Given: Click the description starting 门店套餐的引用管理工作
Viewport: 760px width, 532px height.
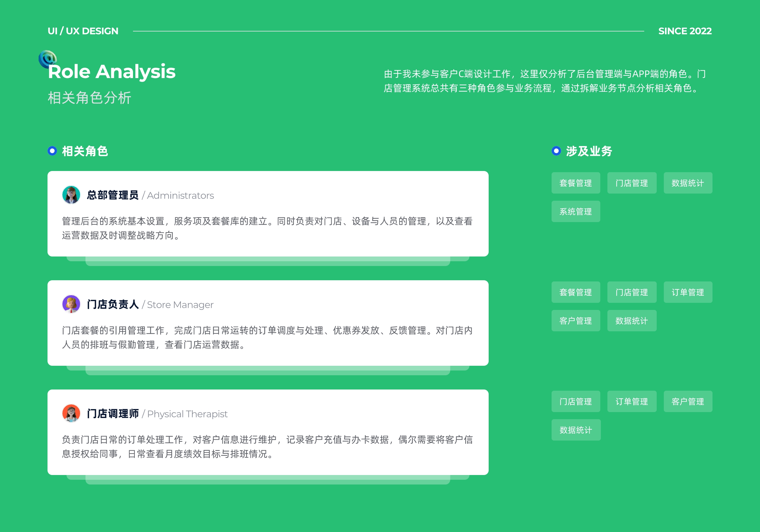Looking at the screenshot, I should point(267,337).
